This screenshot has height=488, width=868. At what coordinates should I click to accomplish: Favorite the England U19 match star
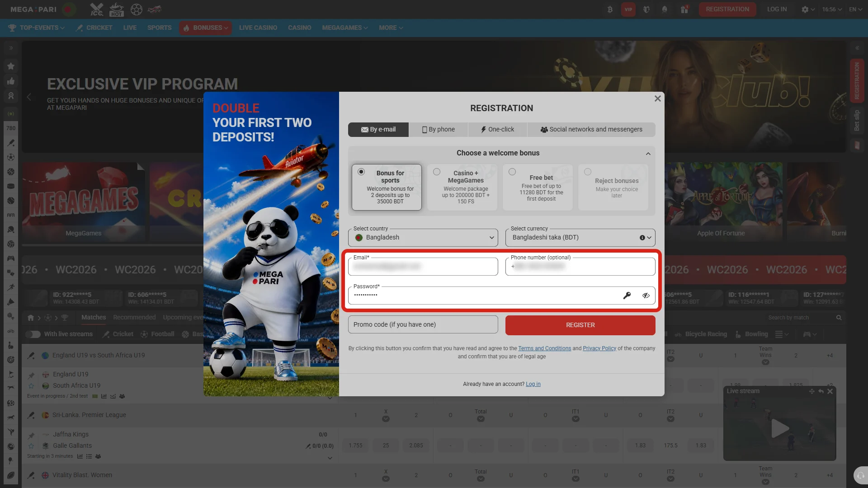(x=31, y=386)
